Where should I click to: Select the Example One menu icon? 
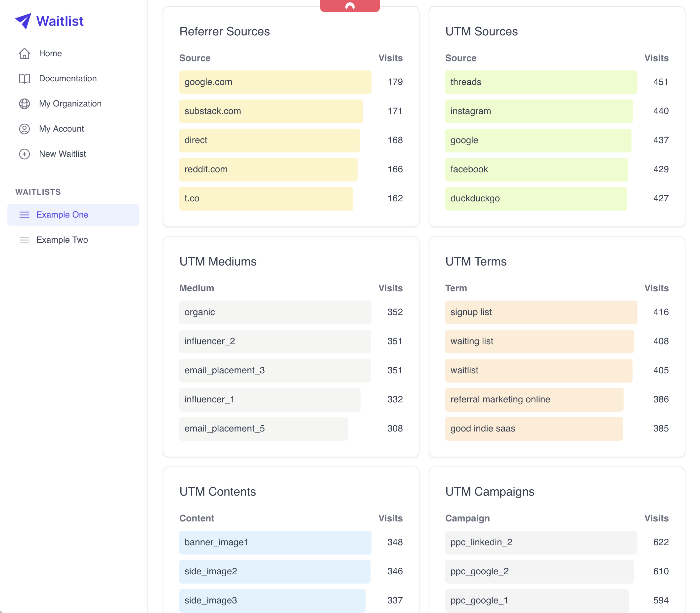click(x=24, y=215)
